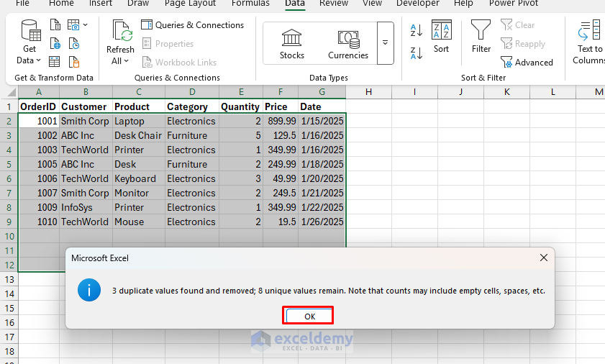Click the Laptop product cell
Screen dimensions: 605x364
click(139, 121)
